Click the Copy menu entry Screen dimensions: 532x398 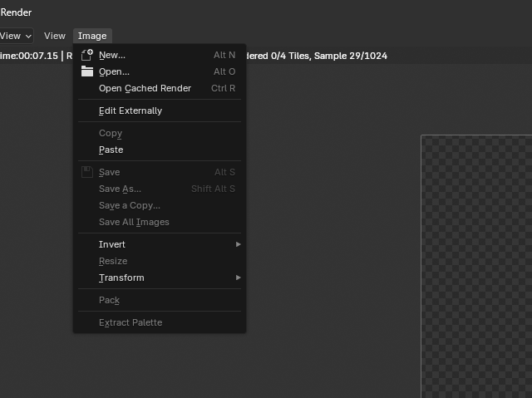pyautogui.click(x=160, y=133)
